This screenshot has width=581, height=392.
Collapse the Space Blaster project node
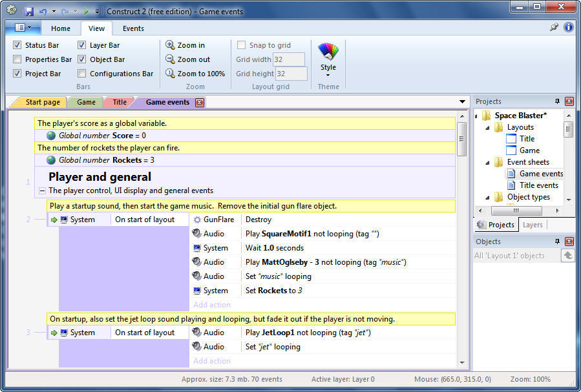pyautogui.click(x=476, y=116)
